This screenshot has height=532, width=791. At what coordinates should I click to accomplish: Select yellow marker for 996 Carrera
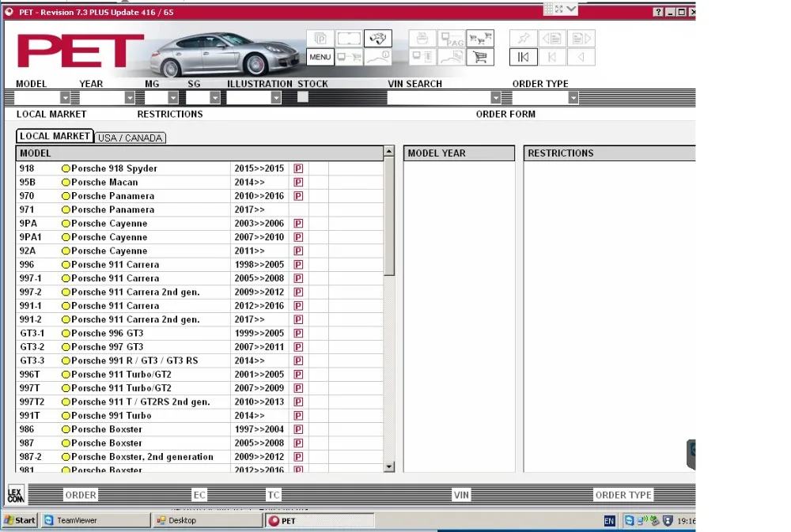[x=66, y=264]
